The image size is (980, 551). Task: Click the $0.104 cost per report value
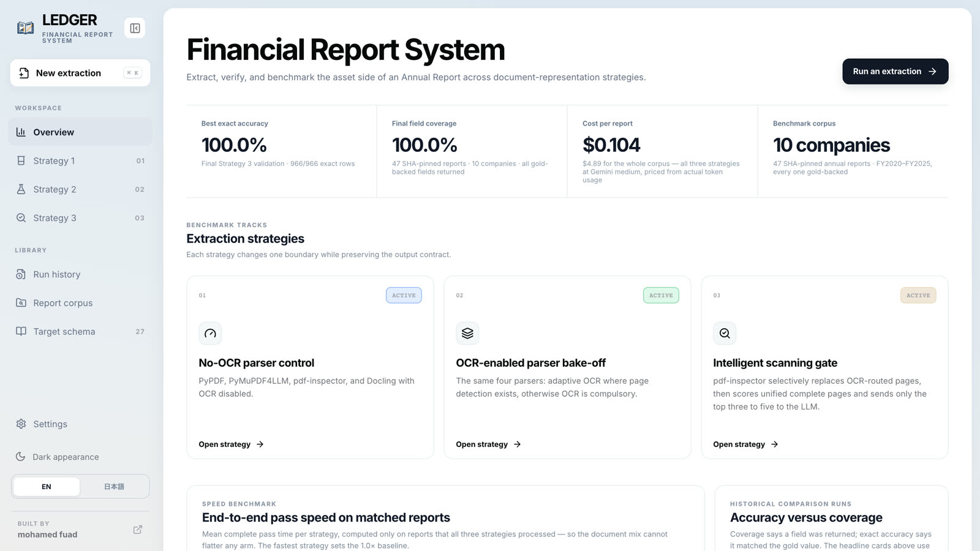[611, 145]
